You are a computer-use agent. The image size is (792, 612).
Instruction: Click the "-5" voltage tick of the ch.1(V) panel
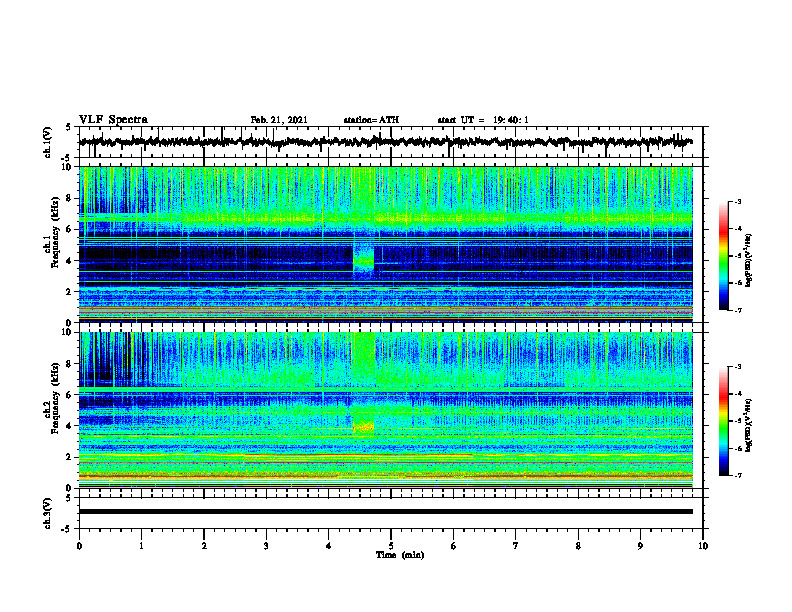coord(67,158)
